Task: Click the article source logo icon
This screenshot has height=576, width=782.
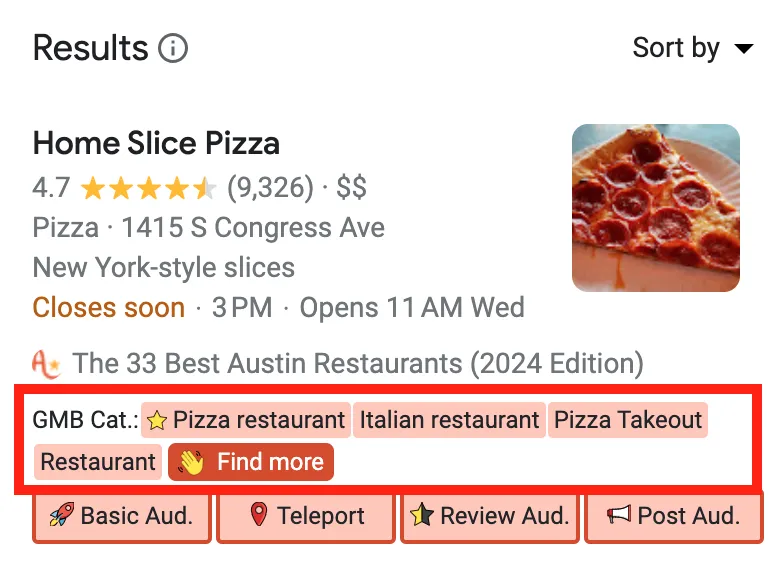Action: (46, 365)
